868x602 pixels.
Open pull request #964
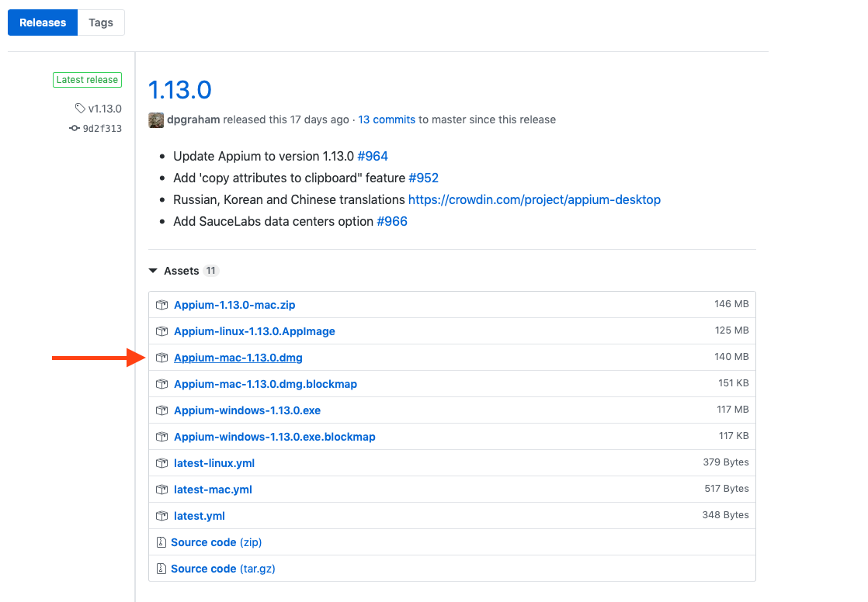point(373,156)
